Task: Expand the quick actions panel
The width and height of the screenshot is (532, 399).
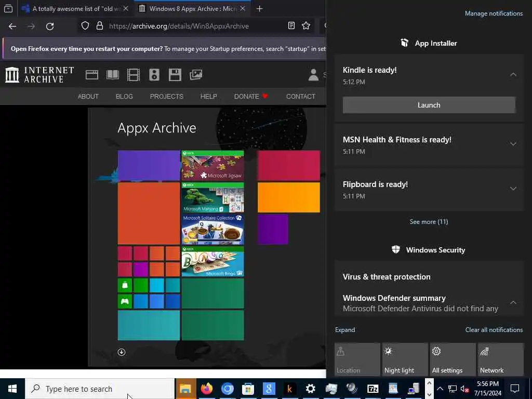Action: click(345, 330)
